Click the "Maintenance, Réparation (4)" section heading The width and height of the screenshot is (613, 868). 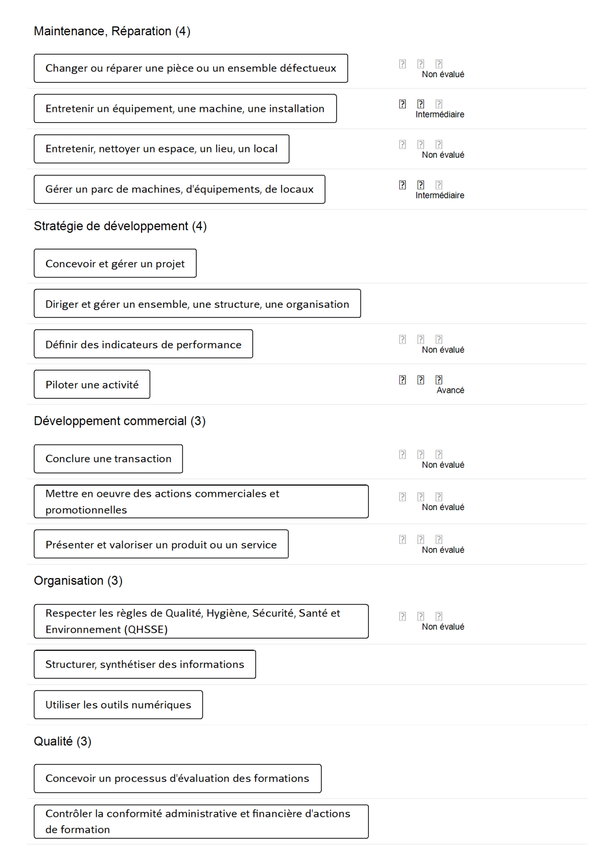point(112,31)
